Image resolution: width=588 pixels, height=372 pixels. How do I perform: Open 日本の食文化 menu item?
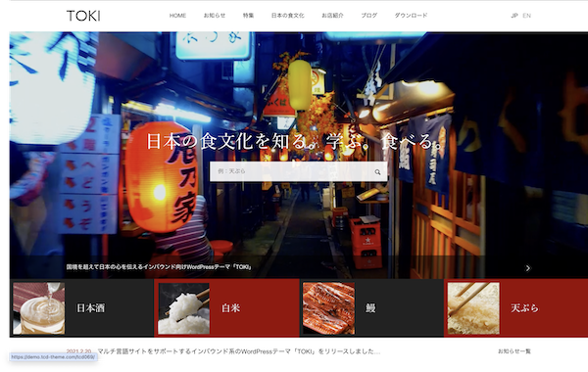287,16
